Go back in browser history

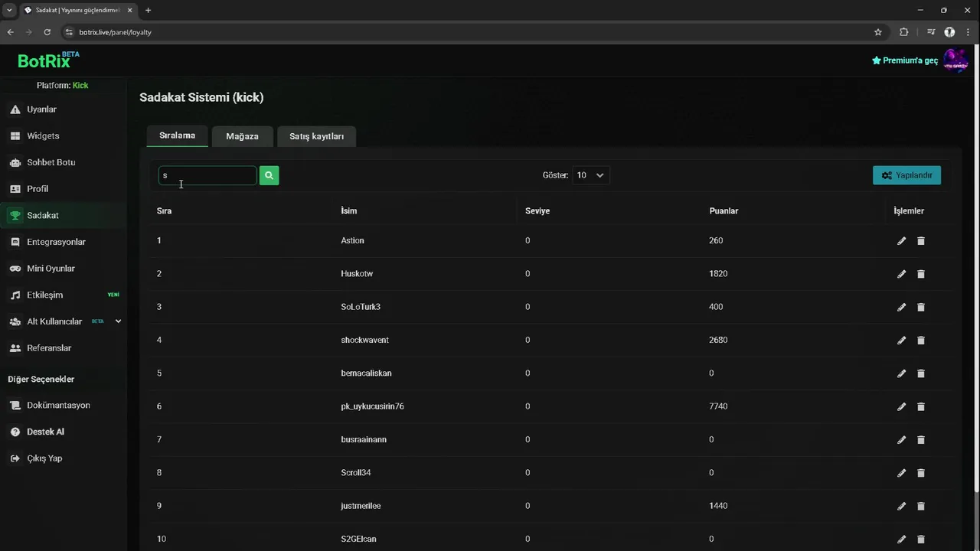10,32
